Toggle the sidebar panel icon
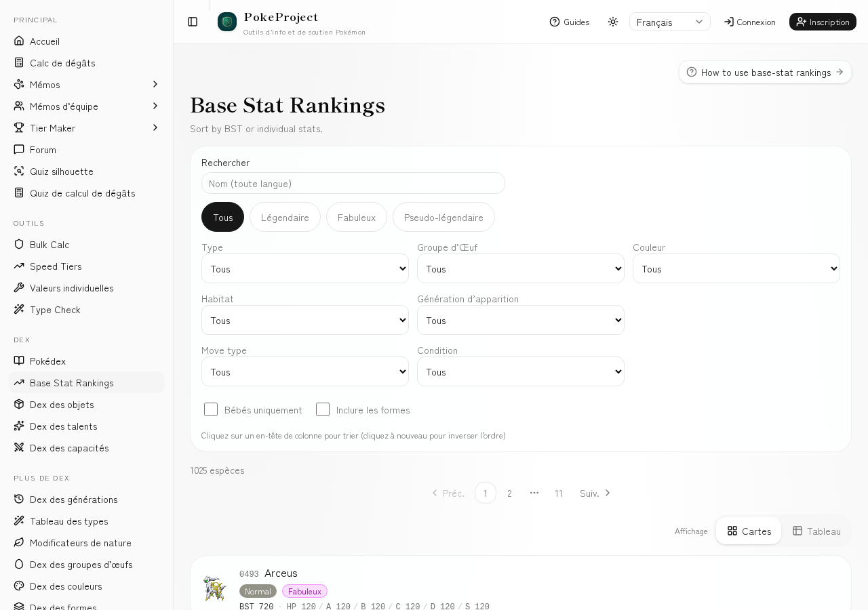 193,22
